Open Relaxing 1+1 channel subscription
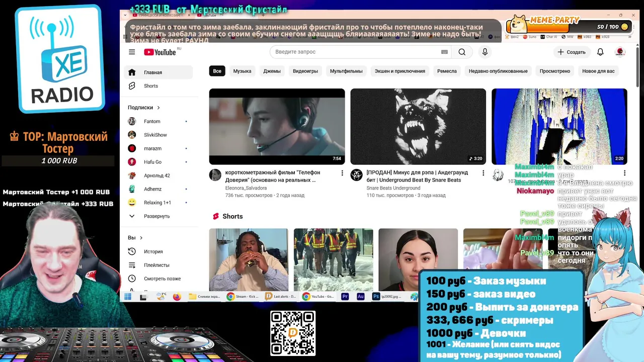The width and height of the screenshot is (644, 362). point(158,203)
